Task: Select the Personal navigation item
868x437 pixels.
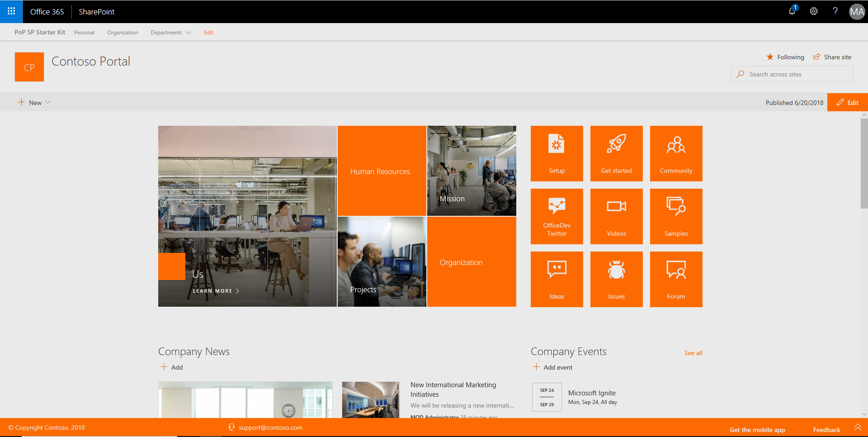Action: point(84,33)
